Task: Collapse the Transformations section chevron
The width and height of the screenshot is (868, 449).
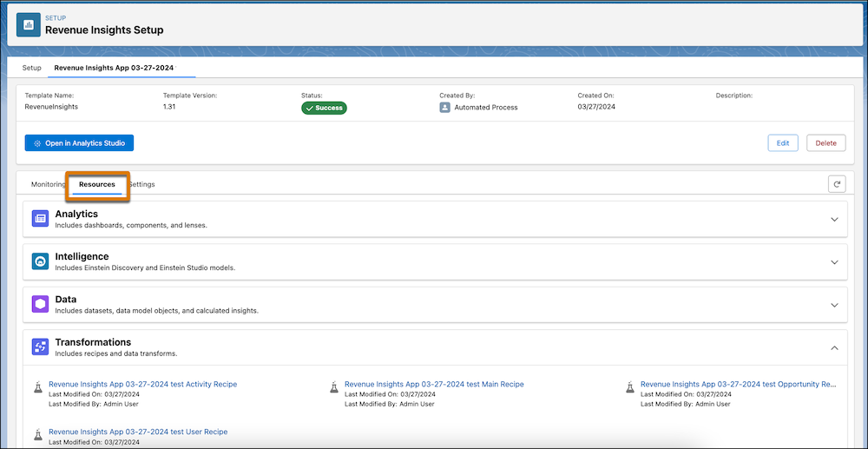Action: [835, 347]
